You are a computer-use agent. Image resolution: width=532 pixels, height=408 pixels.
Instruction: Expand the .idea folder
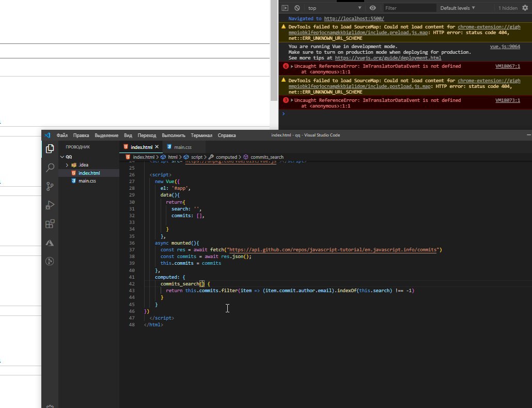tap(67, 165)
